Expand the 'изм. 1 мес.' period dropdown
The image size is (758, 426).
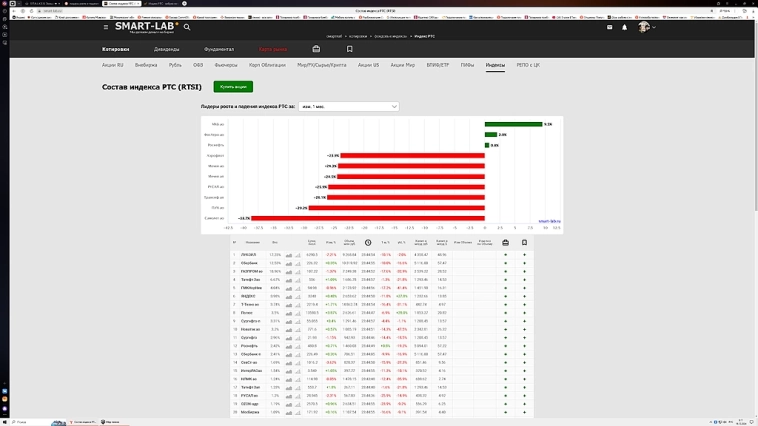[x=348, y=106]
